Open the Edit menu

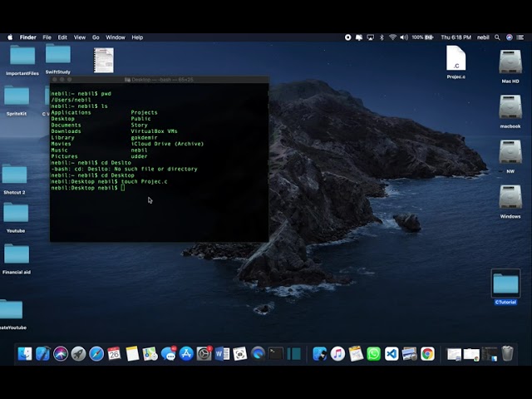[x=62, y=37]
